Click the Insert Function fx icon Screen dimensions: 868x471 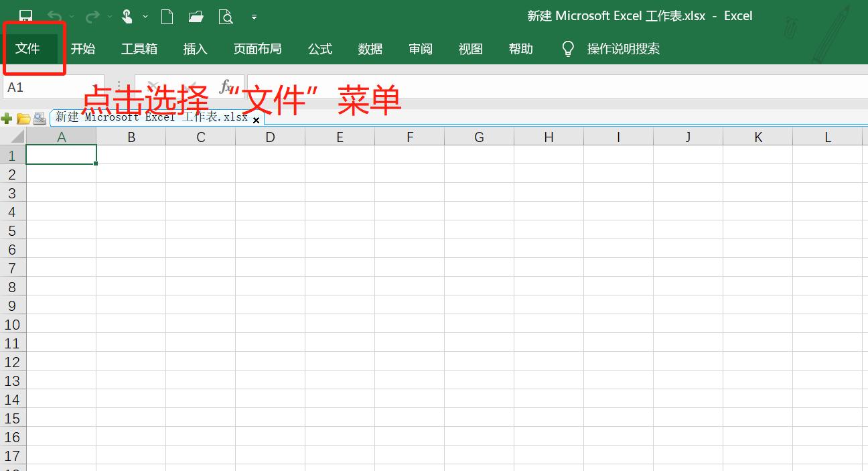(x=225, y=86)
